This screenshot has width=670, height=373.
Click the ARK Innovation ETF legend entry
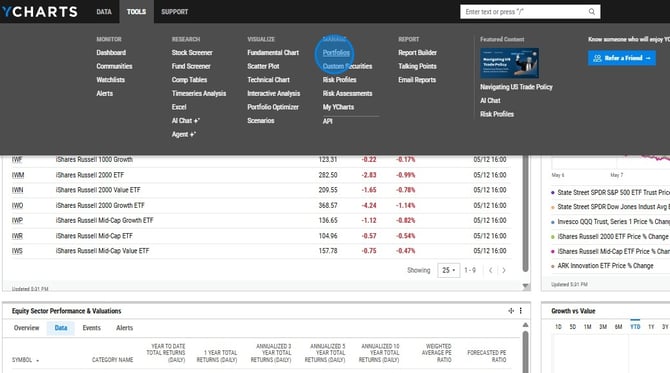pyautogui.click(x=605, y=266)
